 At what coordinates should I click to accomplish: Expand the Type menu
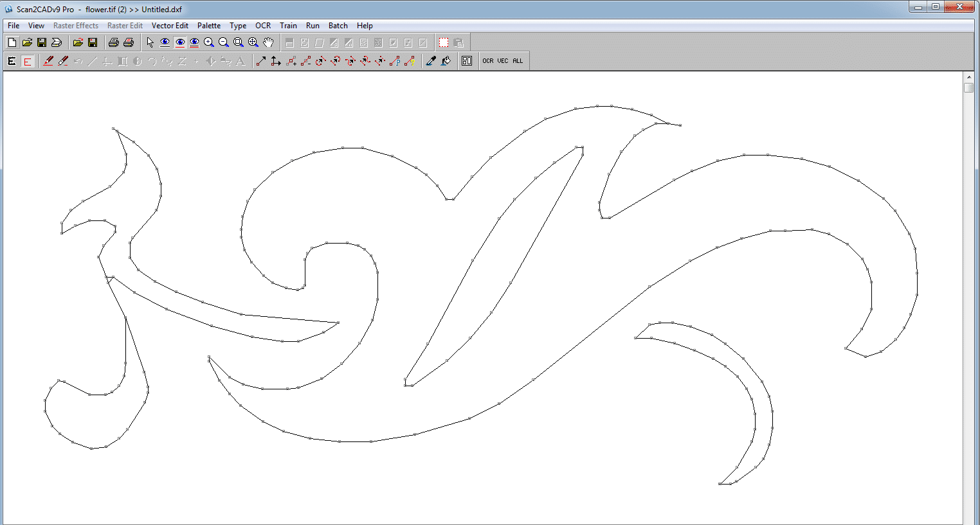click(x=238, y=26)
